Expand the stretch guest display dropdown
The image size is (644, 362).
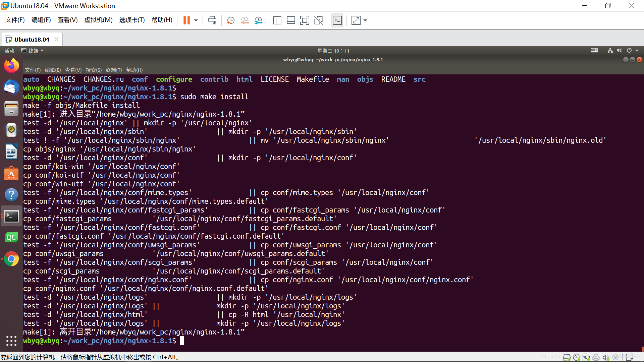[x=365, y=20]
